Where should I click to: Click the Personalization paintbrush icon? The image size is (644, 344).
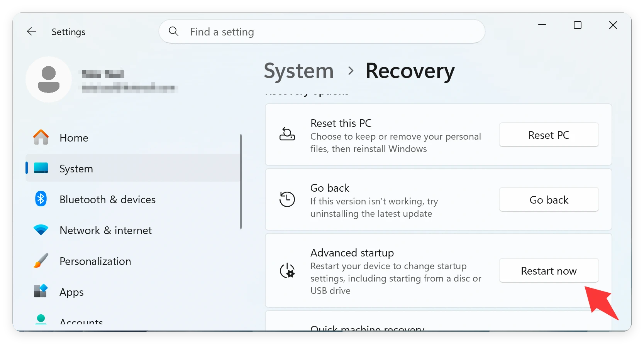pyautogui.click(x=41, y=261)
